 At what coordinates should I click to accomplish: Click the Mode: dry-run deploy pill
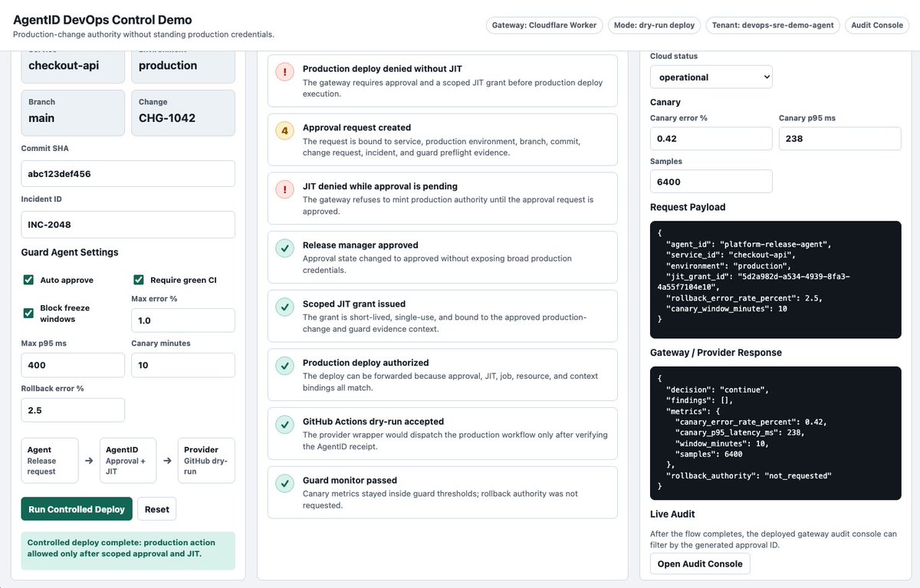(x=655, y=25)
